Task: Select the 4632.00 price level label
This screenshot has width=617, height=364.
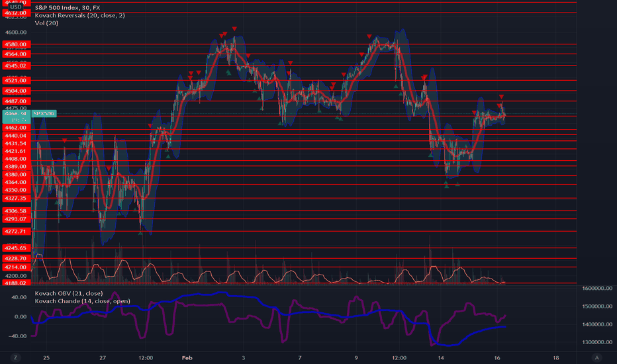Action: pos(16,13)
